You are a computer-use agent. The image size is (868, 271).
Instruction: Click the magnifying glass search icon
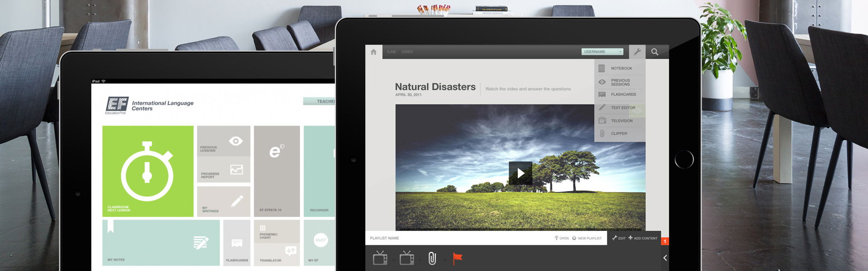pyautogui.click(x=655, y=52)
